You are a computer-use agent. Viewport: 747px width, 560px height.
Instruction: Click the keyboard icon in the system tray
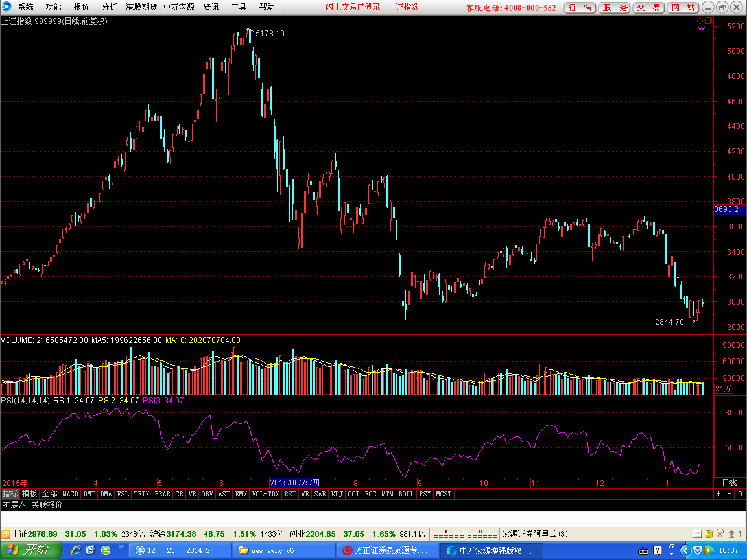tap(643, 551)
